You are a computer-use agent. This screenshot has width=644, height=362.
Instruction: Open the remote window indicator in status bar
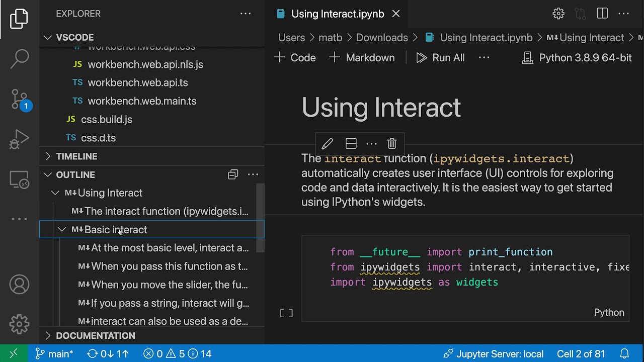(x=14, y=353)
